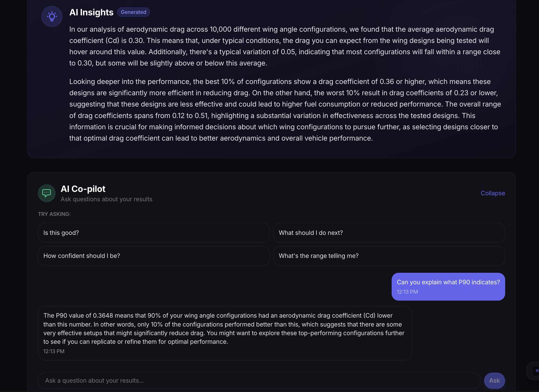
Task: Ask the suggestion "Is this good?"
Action: tap(154, 233)
